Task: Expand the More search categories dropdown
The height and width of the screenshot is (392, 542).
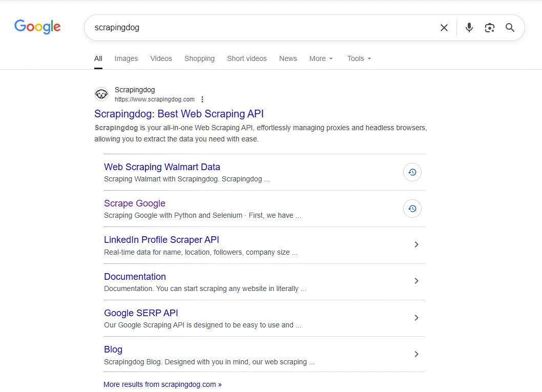Action: tap(321, 58)
